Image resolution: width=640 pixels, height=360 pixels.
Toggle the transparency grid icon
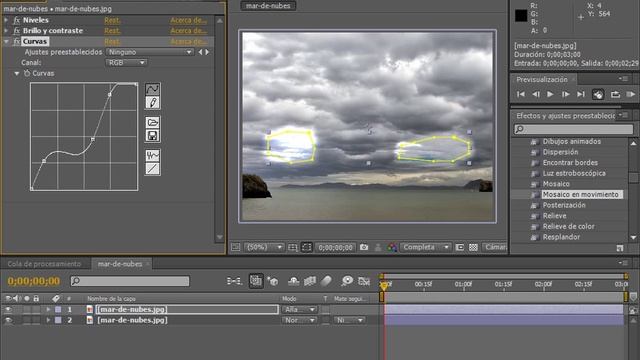(473, 247)
